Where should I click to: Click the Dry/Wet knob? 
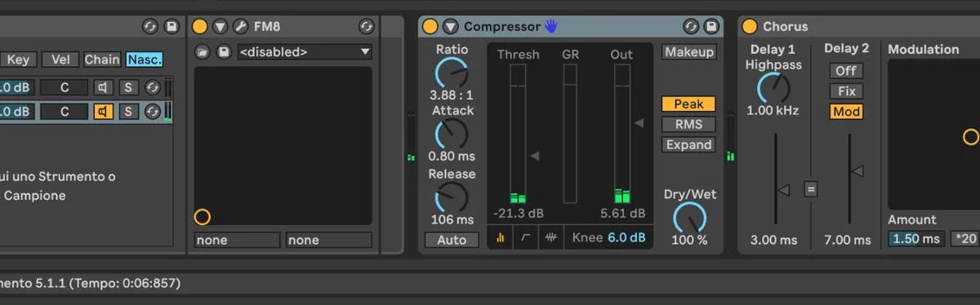tap(690, 219)
